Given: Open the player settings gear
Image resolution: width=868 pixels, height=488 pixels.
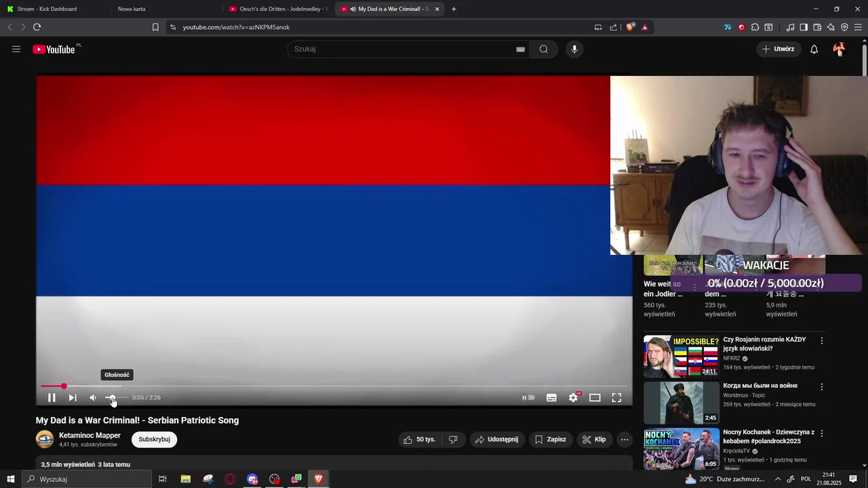Looking at the screenshot, I should pos(574,398).
